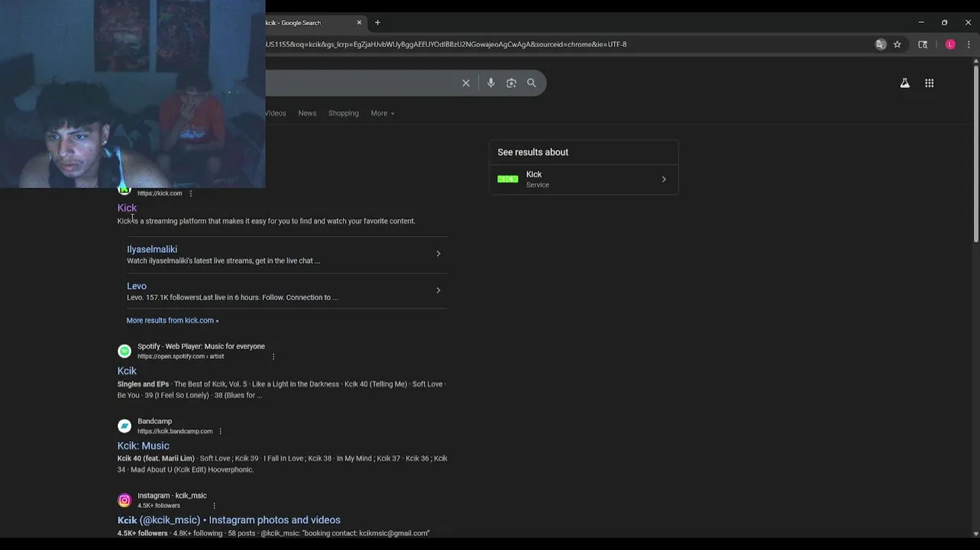The width and height of the screenshot is (980, 550).
Task: Click the Instagram favicon
Action: click(x=125, y=500)
